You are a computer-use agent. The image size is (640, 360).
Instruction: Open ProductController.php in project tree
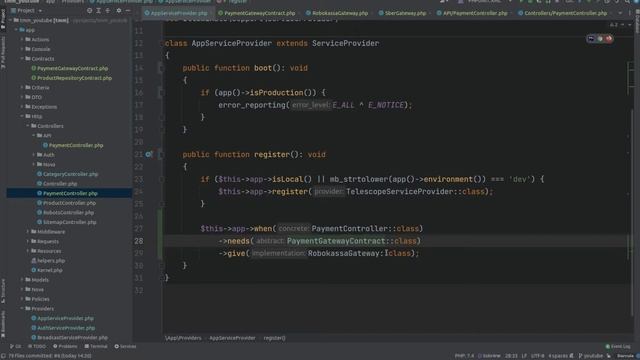click(x=66, y=203)
